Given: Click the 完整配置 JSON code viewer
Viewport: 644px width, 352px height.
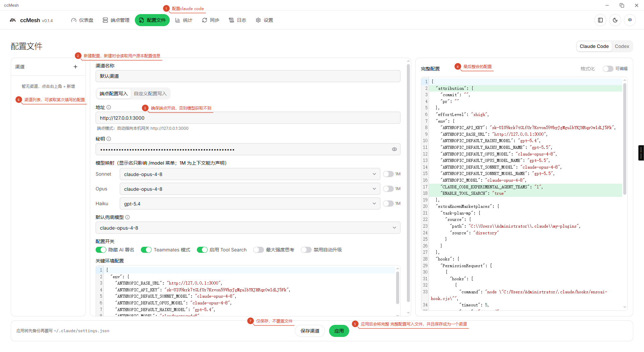Looking at the screenshot, I should pos(524,194).
